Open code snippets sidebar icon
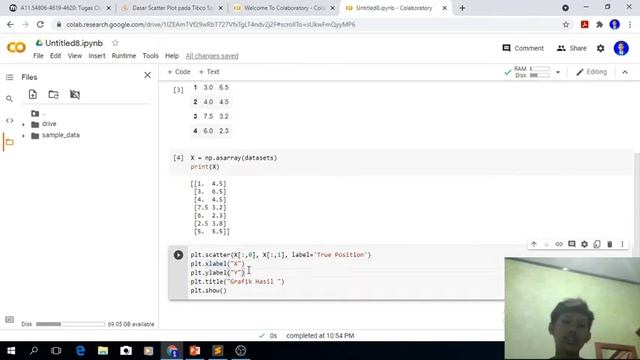640x360 pixels. point(9,120)
